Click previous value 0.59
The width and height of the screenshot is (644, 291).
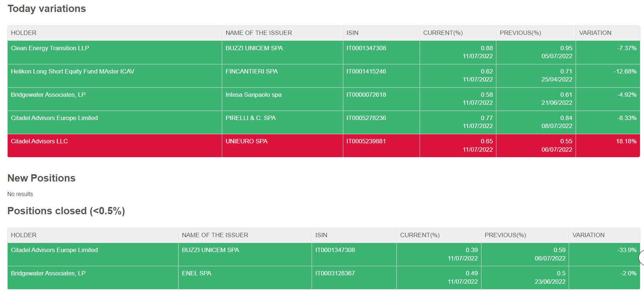559,250
